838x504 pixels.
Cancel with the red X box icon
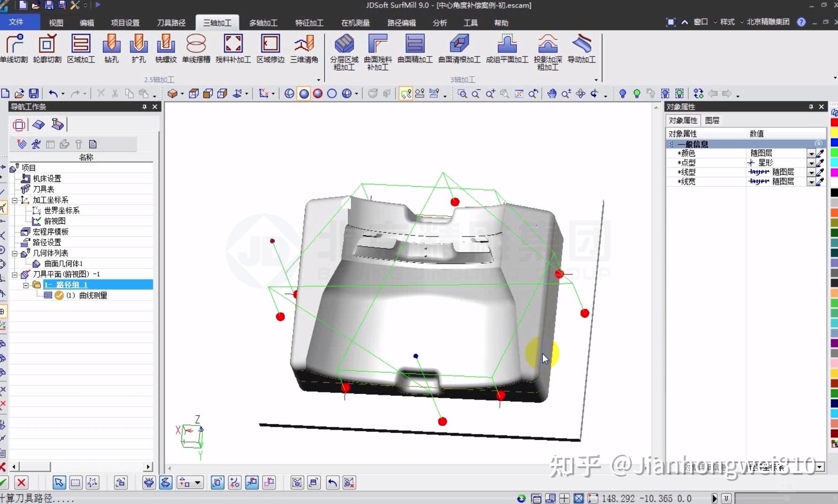tap(21, 482)
